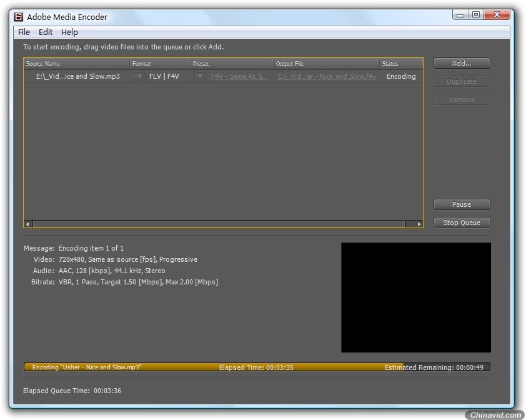Click the Audio line AAC, 128 [kbps], 44.1 kHz, Stereo
Viewport: 526px width, 420px height.
(112, 271)
